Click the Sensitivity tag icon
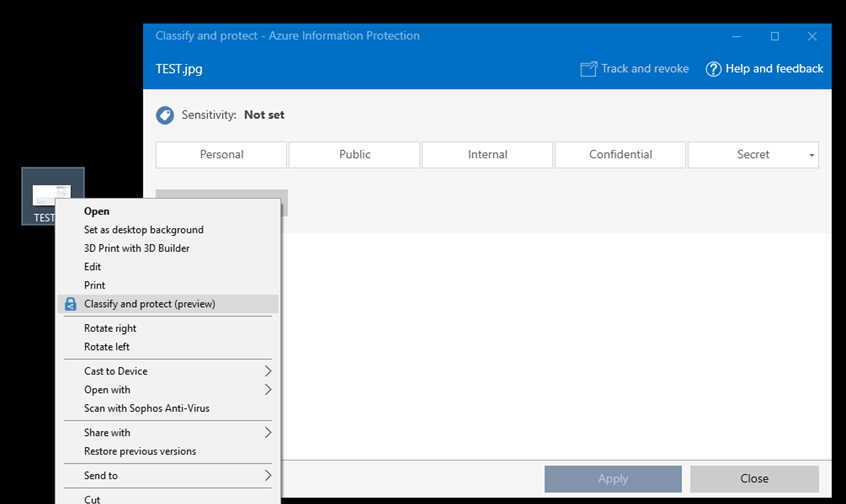846x504 pixels. click(x=165, y=115)
